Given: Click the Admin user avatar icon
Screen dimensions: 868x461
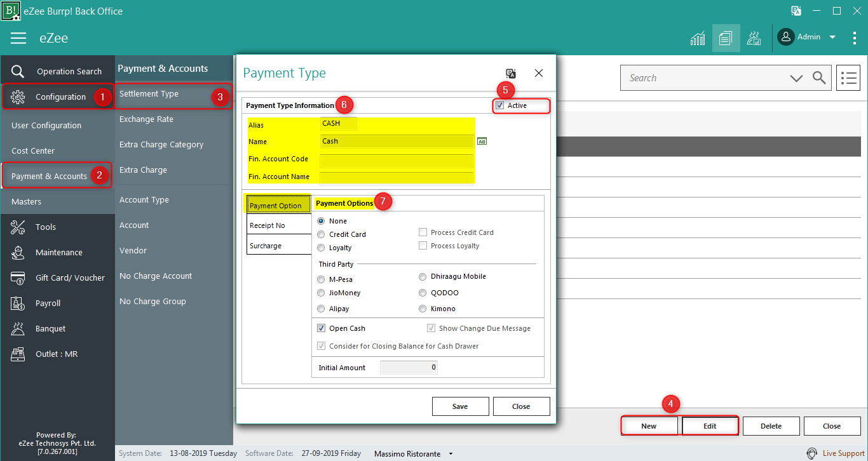Looking at the screenshot, I should pyautogui.click(x=786, y=37).
